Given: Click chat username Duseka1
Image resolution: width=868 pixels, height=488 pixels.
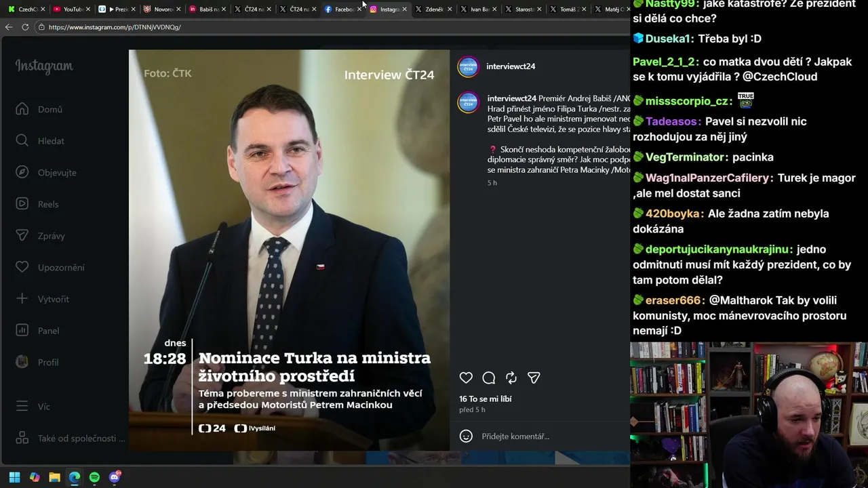Looking at the screenshot, I should [x=669, y=39].
